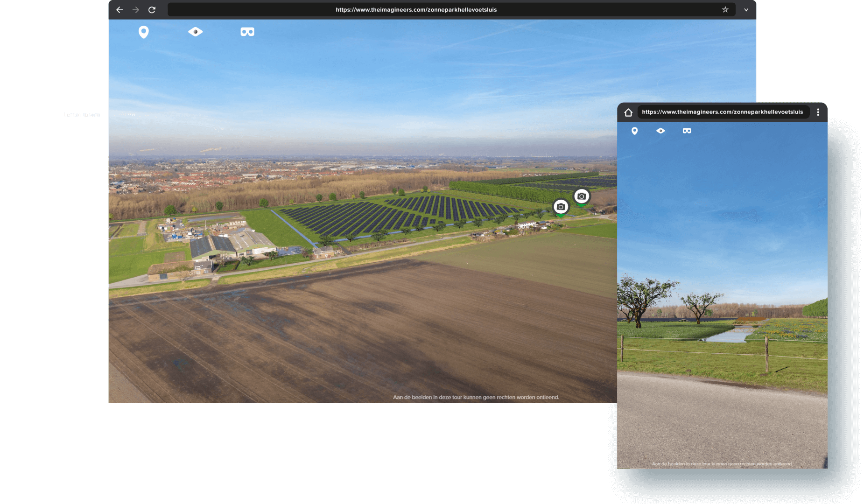Click the disclaimer text in the desktop tour

[476, 398]
